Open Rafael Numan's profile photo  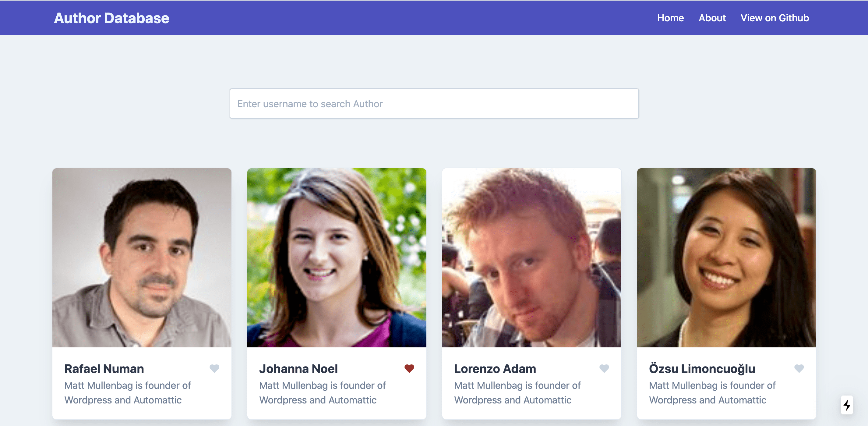pos(142,257)
